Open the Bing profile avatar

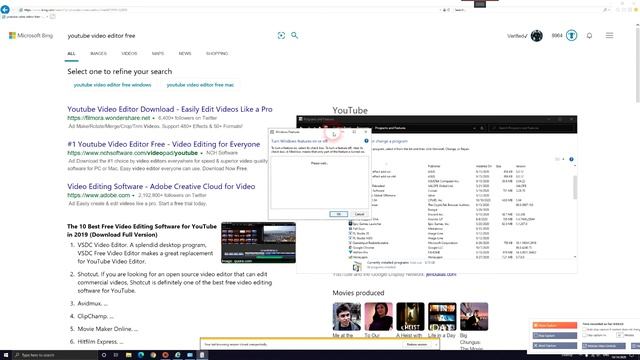(x=536, y=36)
